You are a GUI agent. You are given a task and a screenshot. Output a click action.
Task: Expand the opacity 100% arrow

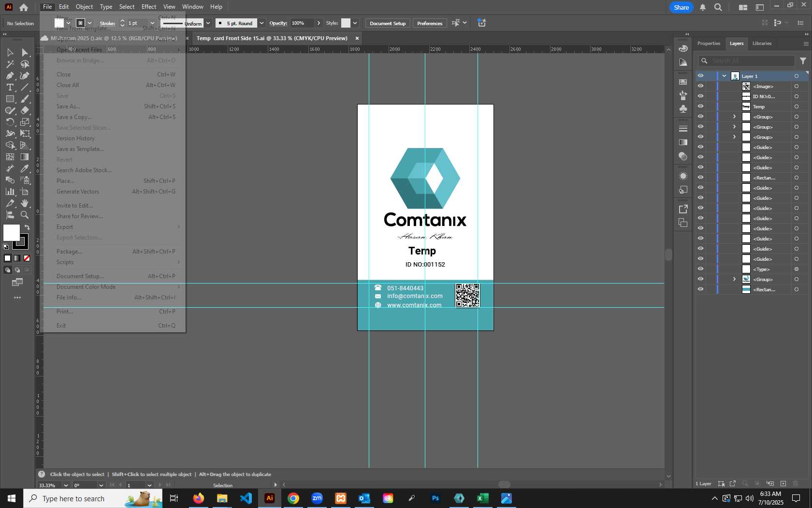point(319,23)
